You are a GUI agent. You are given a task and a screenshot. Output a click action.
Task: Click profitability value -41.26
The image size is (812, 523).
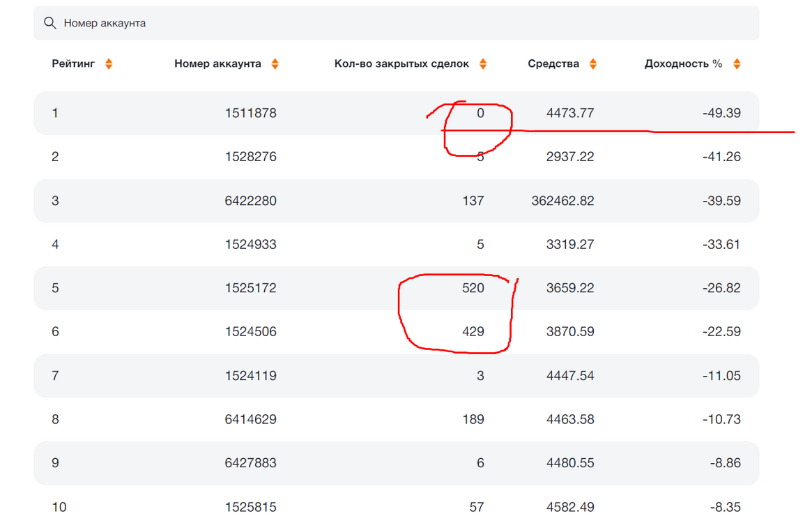point(721,156)
